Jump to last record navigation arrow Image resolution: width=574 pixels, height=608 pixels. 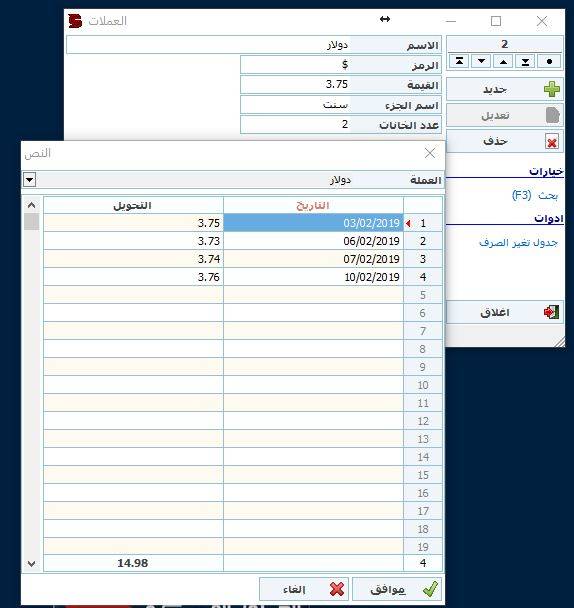526,61
